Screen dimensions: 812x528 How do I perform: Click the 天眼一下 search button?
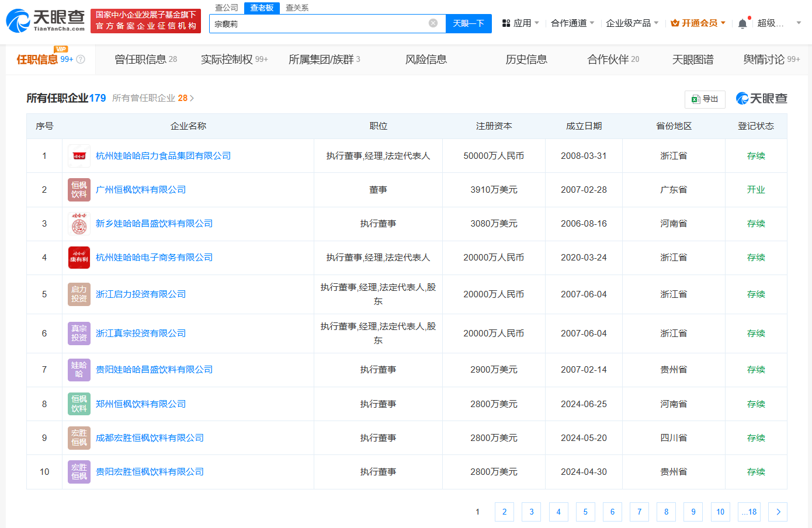tap(469, 23)
